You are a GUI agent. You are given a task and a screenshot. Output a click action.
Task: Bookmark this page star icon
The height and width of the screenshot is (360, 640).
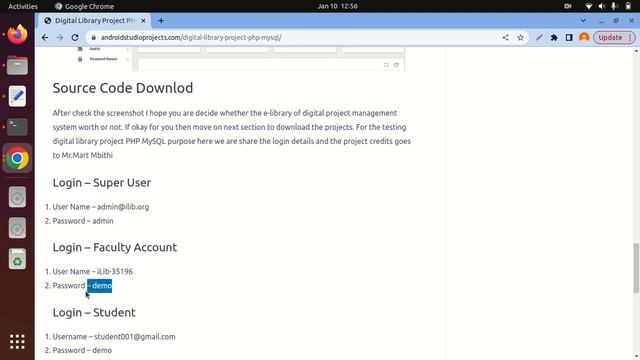520,38
